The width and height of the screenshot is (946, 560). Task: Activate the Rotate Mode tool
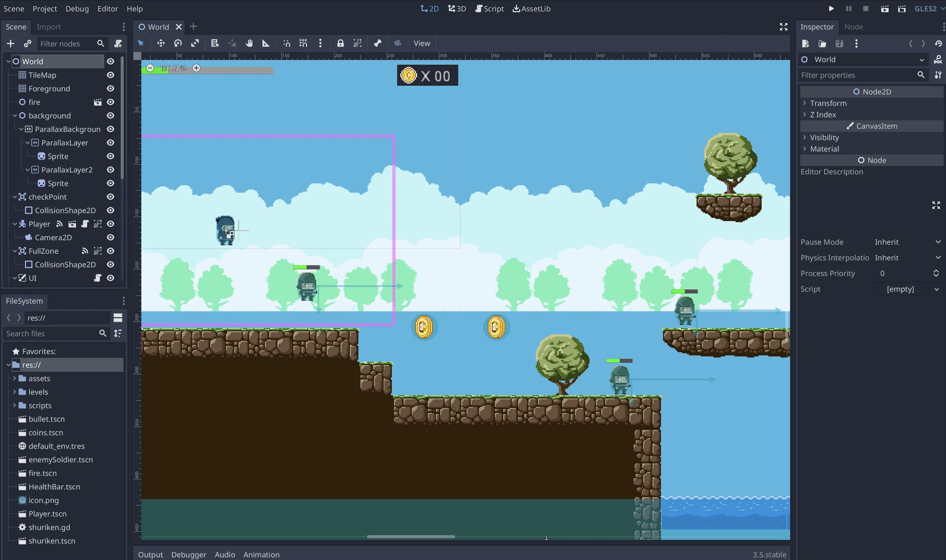(178, 43)
